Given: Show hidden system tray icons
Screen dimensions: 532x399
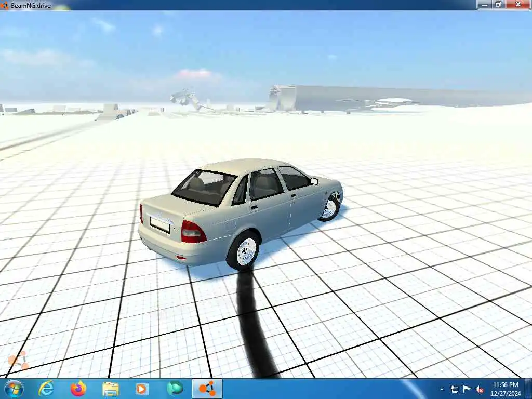Looking at the screenshot, I should click(442, 389).
